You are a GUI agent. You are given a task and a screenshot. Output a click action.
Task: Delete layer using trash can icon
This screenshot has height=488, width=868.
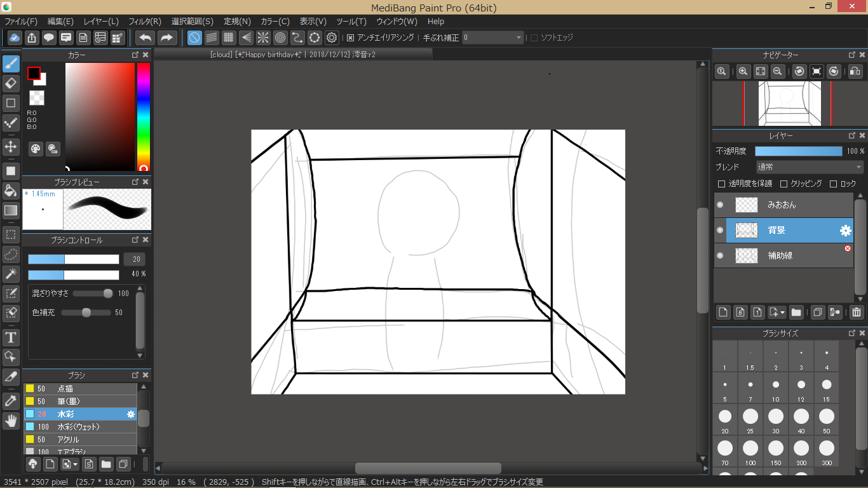click(857, 312)
